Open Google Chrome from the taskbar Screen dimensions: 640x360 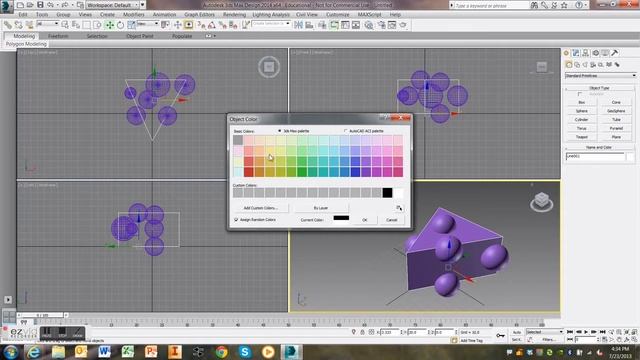coord(221,351)
